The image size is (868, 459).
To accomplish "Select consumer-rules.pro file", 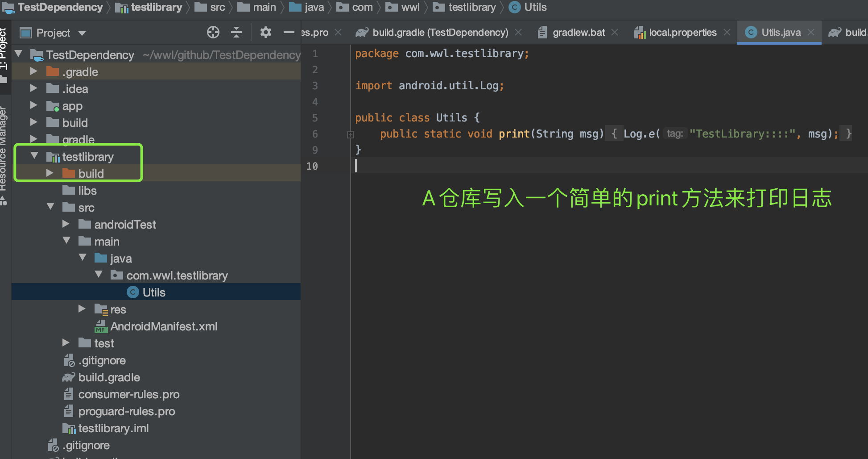I will [x=129, y=394].
